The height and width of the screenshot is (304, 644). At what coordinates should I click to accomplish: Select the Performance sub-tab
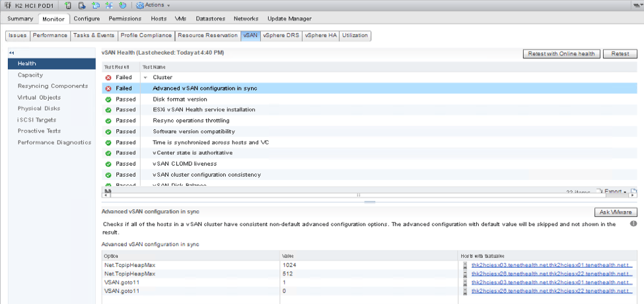[50, 36]
